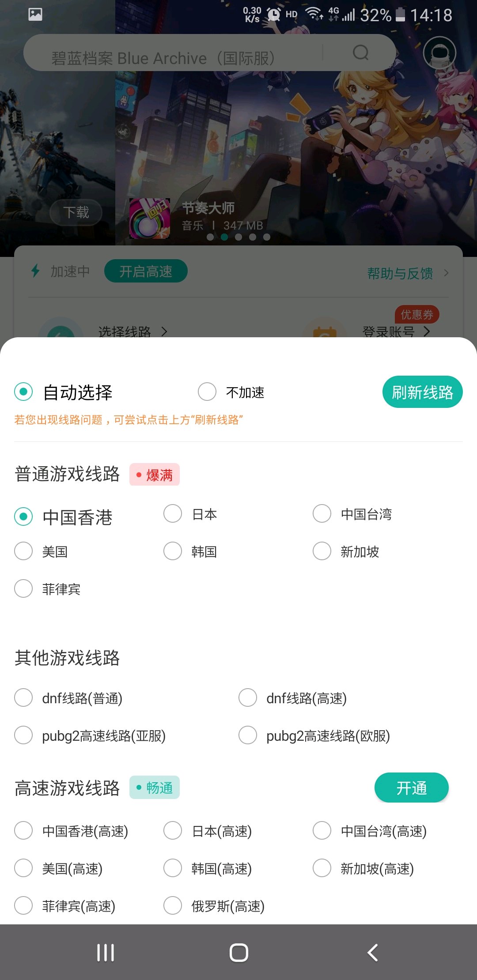The width and height of the screenshot is (477, 980).
Task: Tap the lightning bolt 加速中 icon
Action: tap(36, 271)
